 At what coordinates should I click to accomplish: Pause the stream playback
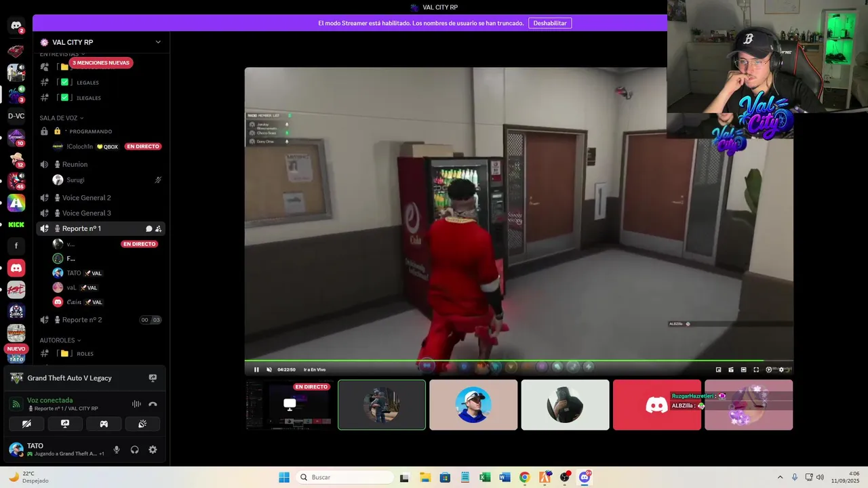click(x=256, y=369)
